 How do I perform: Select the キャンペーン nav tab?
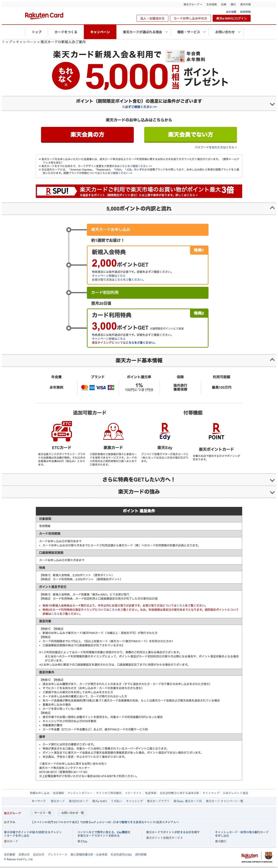point(100,32)
